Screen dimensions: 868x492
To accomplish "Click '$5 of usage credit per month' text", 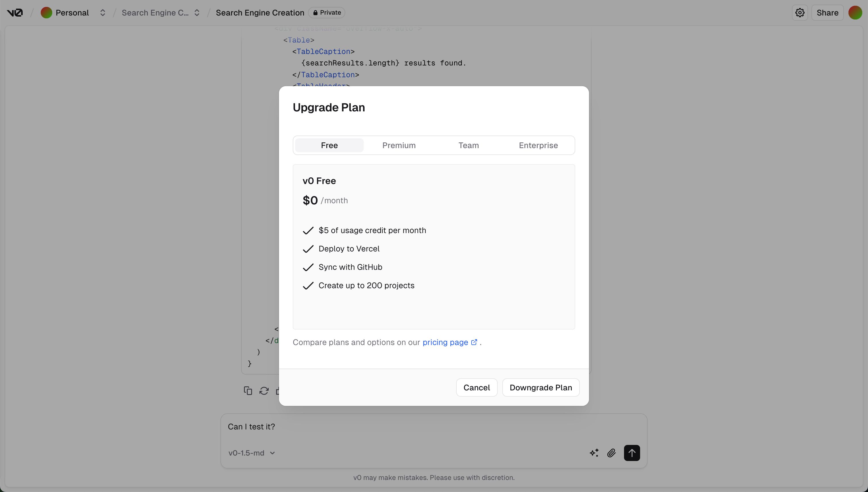I will pyautogui.click(x=372, y=230).
